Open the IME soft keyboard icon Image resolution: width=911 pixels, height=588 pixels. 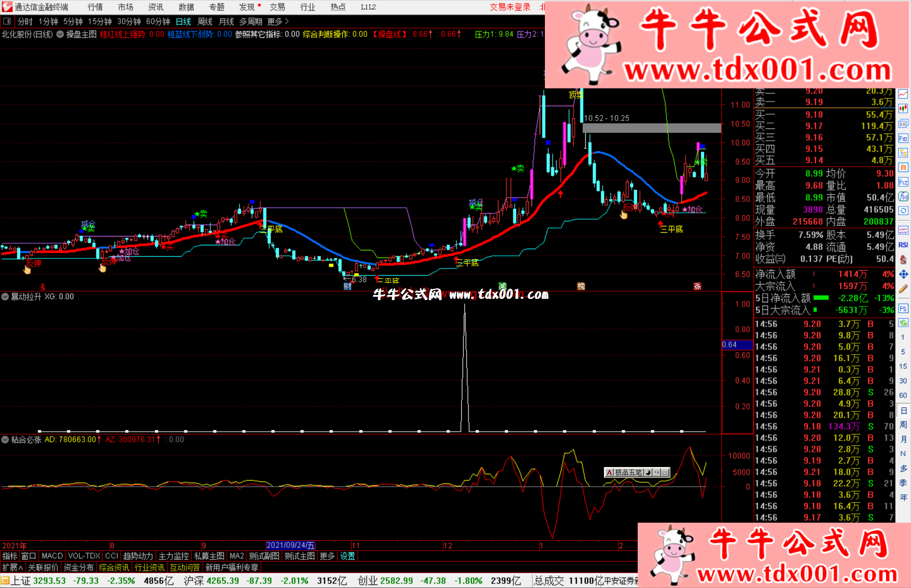coord(665,473)
